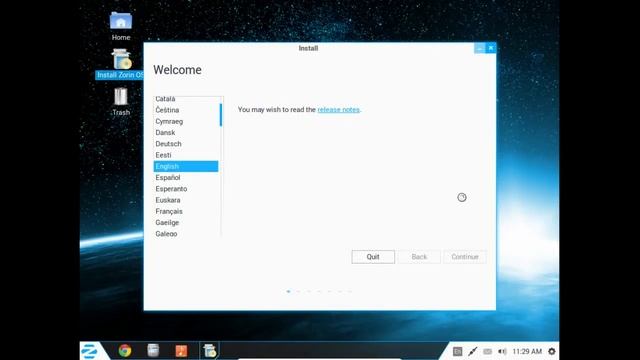The height and width of the screenshot is (360, 640).
Task: Select Čeština in the language list
Action: pos(186,110)
